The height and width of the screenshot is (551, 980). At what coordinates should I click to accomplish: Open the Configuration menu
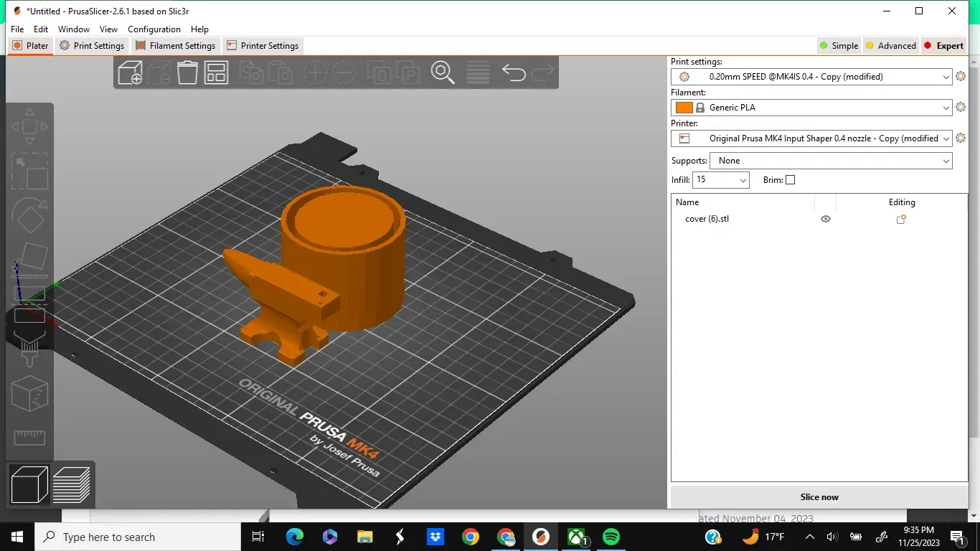(154, 29)
